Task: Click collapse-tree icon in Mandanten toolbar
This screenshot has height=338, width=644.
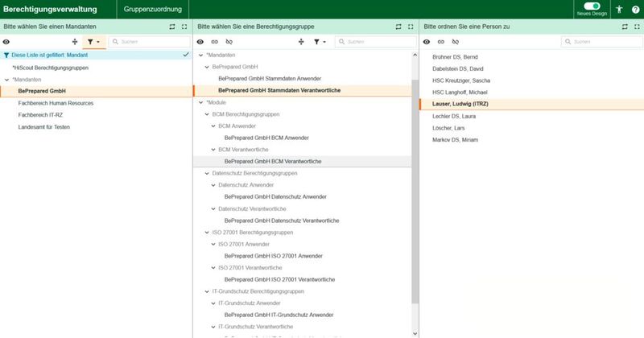Action: pos(75,42)
